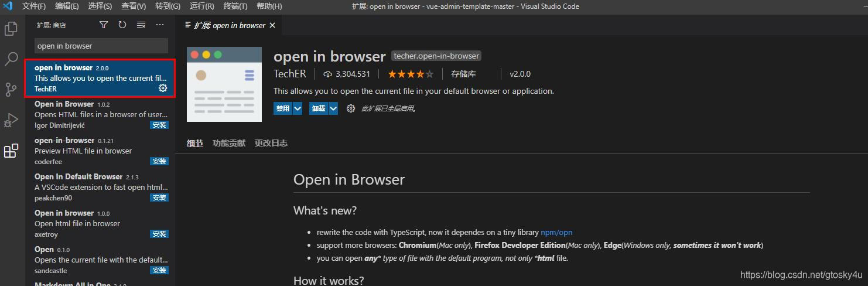The image size is (868, 286).
Task: Open the Extensions view icon
Action: click(x=11, y=151)
